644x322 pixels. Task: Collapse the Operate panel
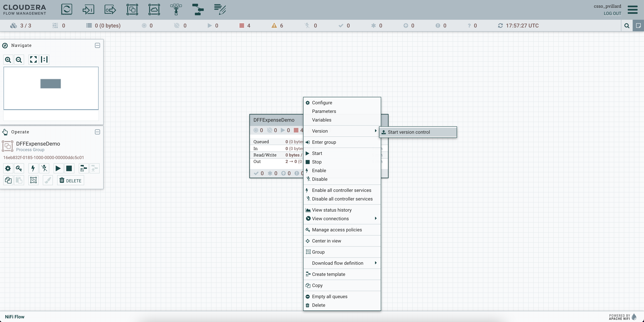pos(97,132)
